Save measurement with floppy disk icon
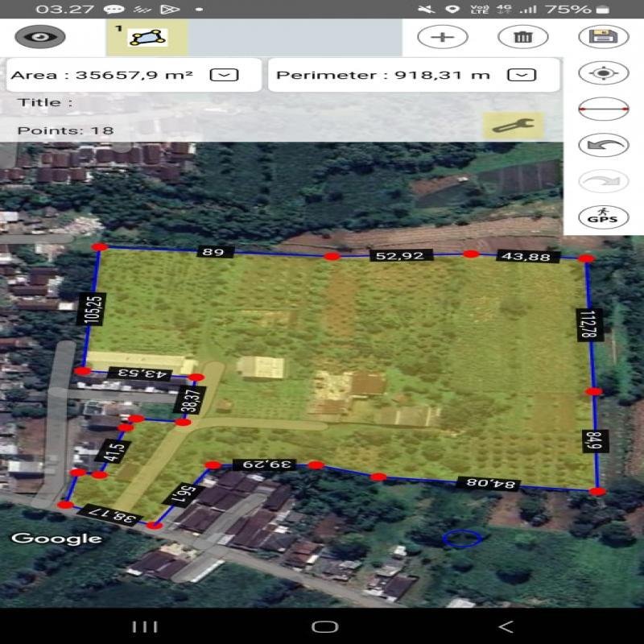This screenshot has height=644, width=644. click(x=603, y=37)
